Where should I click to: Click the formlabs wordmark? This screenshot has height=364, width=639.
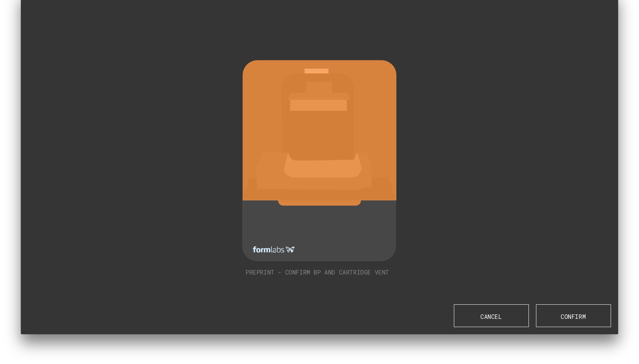(269, 249)
